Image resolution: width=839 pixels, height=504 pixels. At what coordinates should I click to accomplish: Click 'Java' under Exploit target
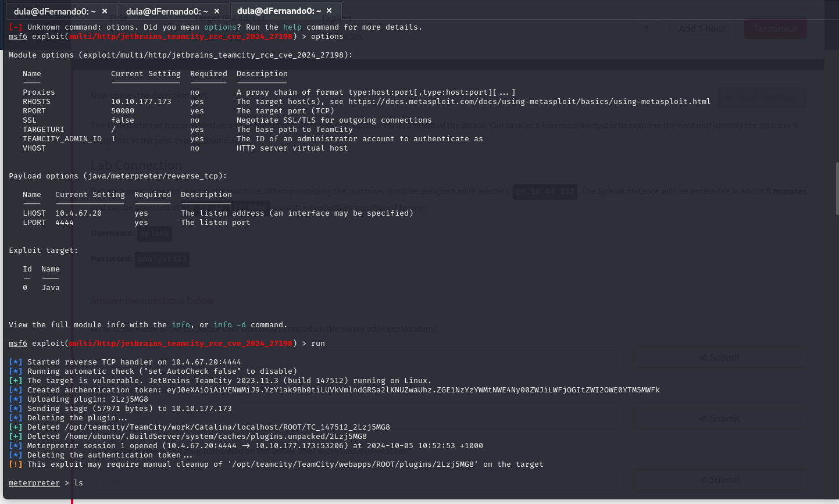click(51, 288)
